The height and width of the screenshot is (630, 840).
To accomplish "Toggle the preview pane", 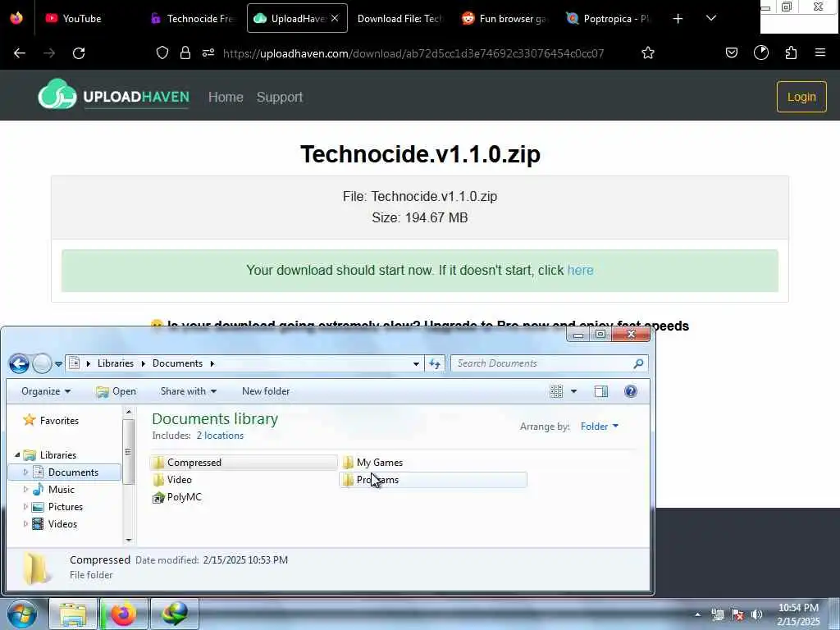I will coord(601,391).
